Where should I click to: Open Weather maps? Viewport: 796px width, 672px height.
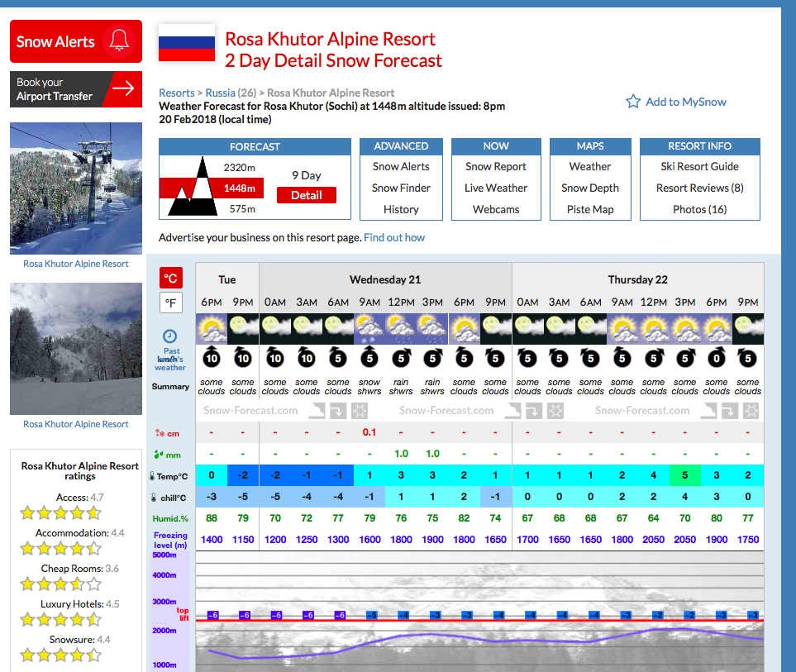point(589,166)
